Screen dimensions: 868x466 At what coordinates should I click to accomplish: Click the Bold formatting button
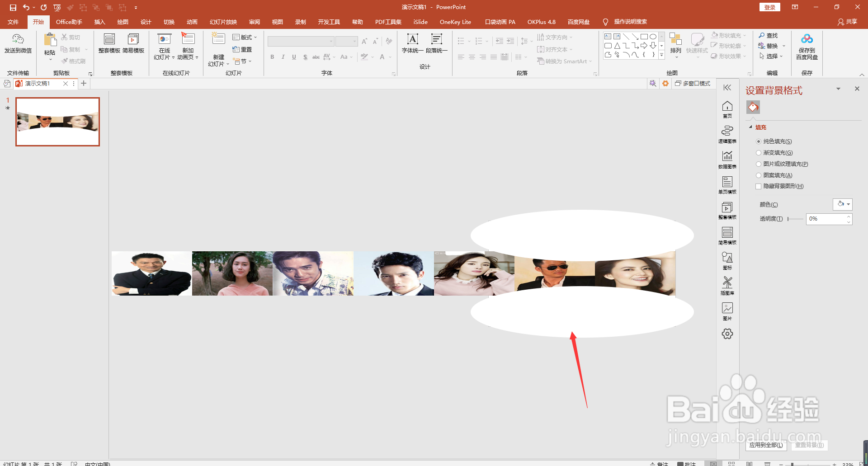tap(272, 57)
